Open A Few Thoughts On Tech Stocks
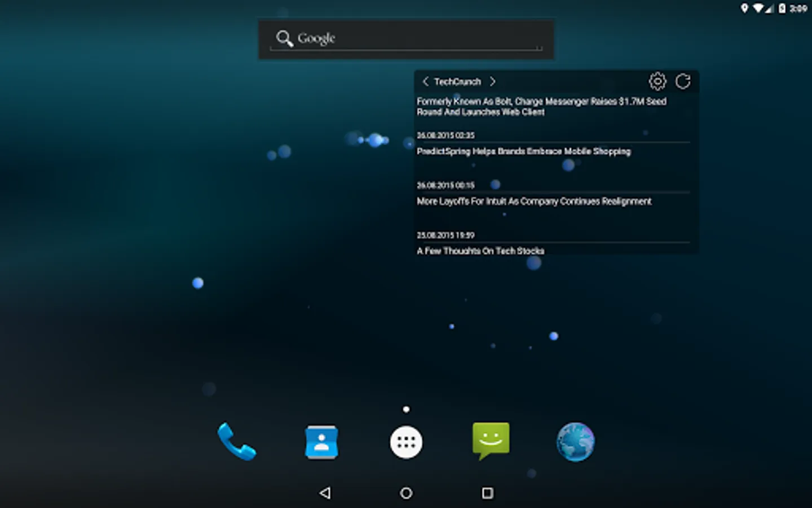Viewport: 812px width, 508px height. 480,251
